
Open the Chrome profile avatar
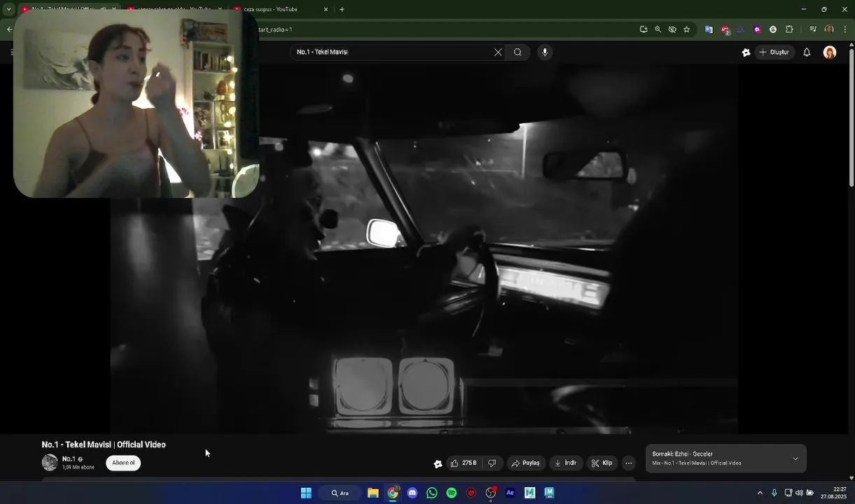pos(829,29)
